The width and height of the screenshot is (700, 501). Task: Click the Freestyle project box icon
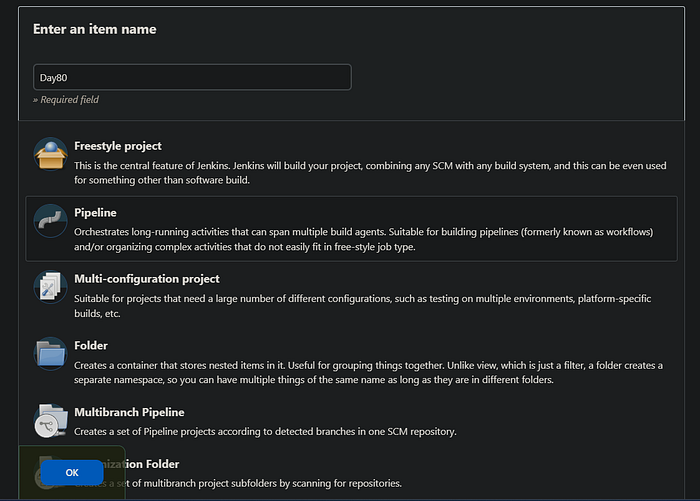(50, 154)
